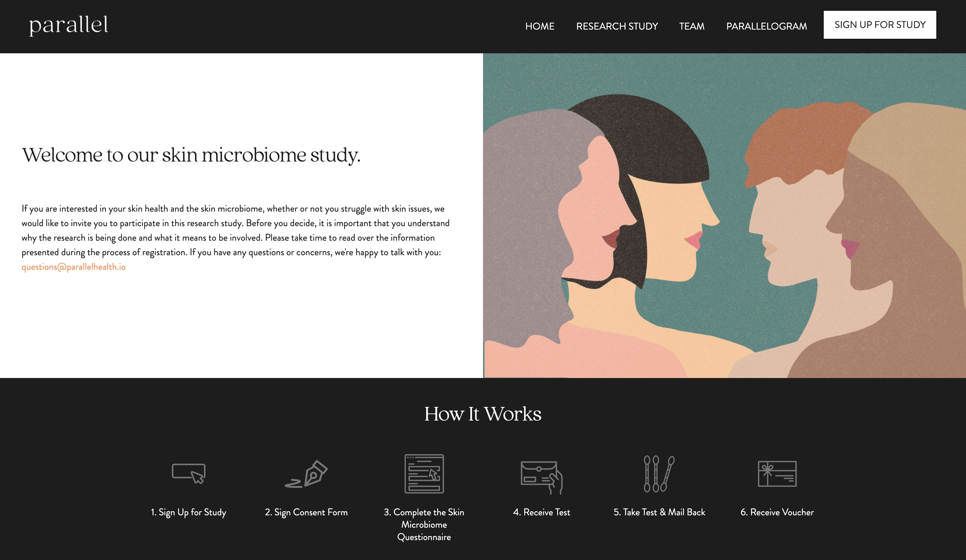Click the questionnaire form icon
The height and width of the screenshot is (560, 966).
pyautogui.click(x=424, y=473)
